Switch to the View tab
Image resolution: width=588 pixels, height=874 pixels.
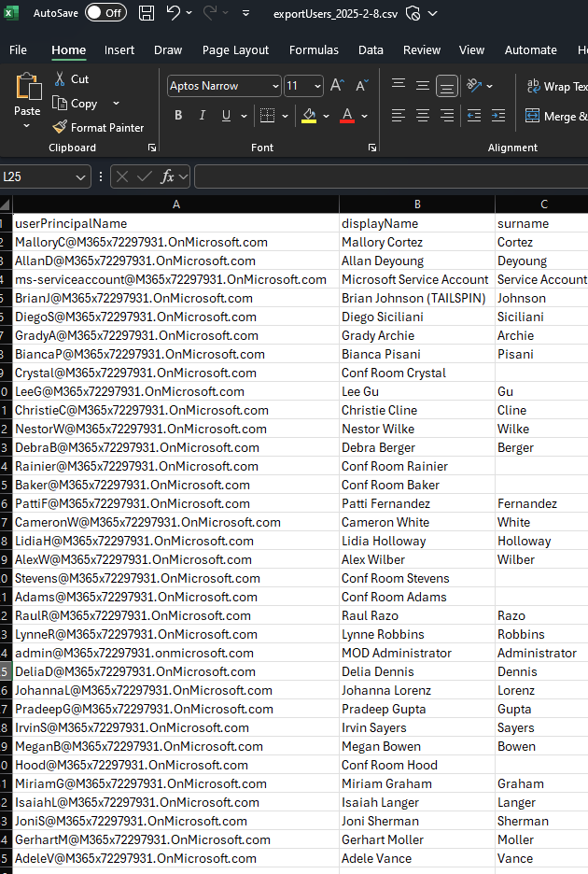471,50
